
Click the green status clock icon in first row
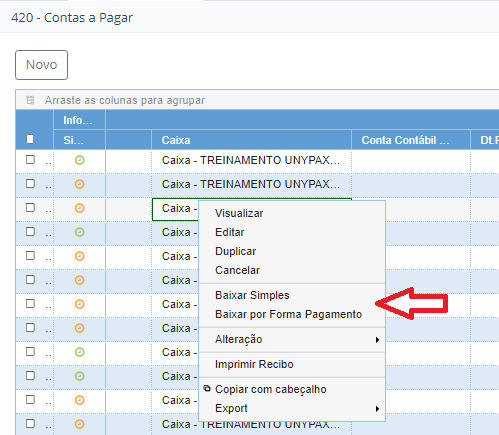tap(79, 160)
